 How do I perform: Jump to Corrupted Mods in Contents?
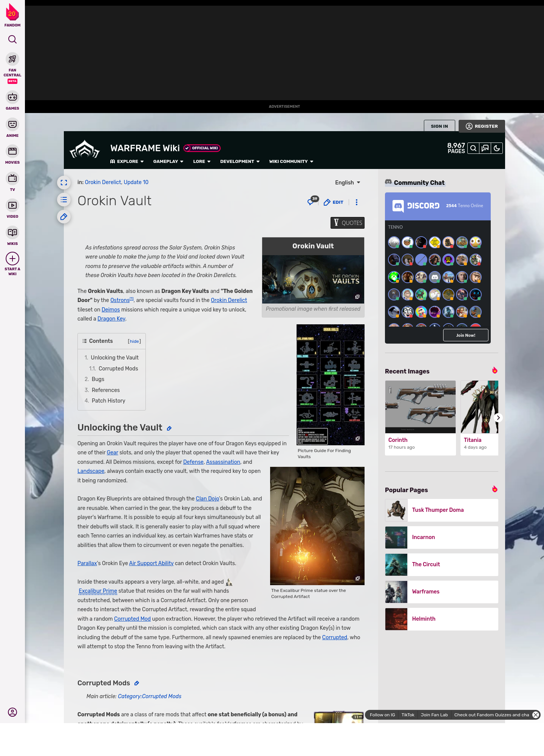point(118,369)
